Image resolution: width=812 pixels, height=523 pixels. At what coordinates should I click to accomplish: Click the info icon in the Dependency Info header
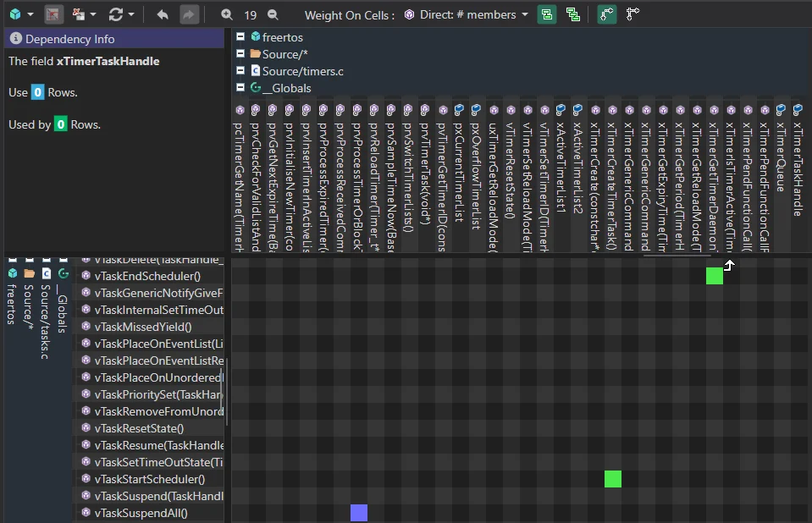(16, 38)
